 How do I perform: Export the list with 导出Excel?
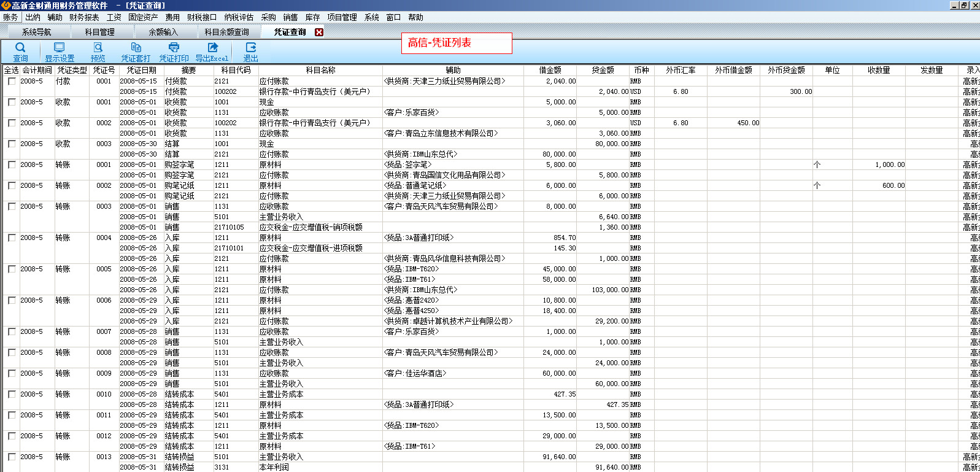pyautogui.click(x=212, y=52)
